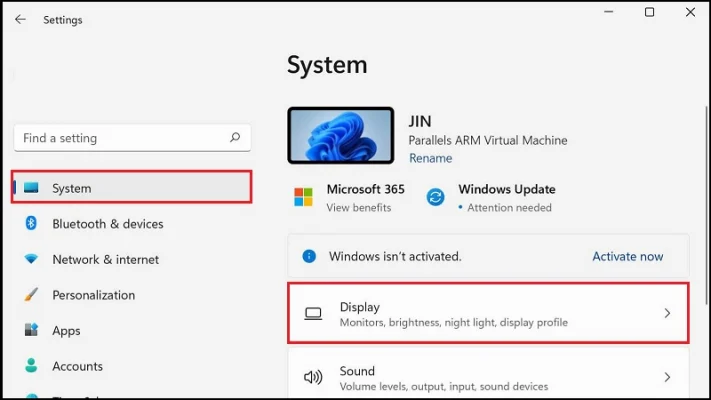Screen dimensions: 711x400
Task: Click Activate now link
Action: tap(627, 256)
